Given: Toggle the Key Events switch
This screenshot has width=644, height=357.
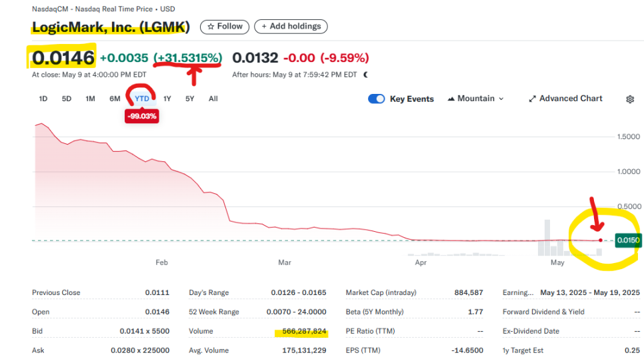Looking at the screenshot, I should pos(376,99).
